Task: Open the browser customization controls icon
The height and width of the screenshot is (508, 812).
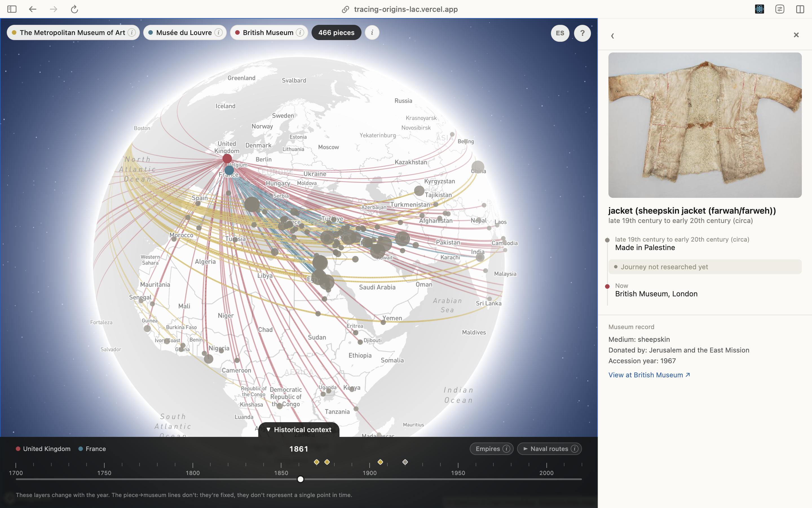Action: tap(780, 9)
